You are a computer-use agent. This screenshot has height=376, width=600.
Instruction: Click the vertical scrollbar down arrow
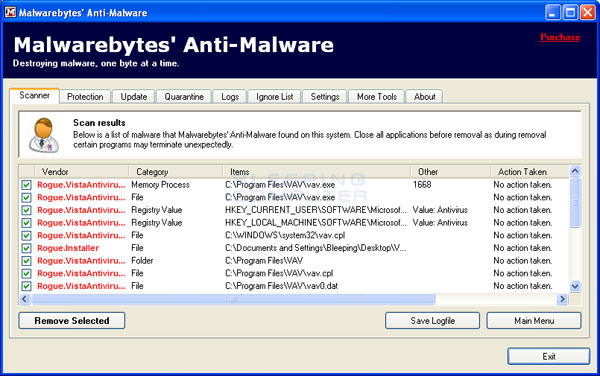coord(575,286)
